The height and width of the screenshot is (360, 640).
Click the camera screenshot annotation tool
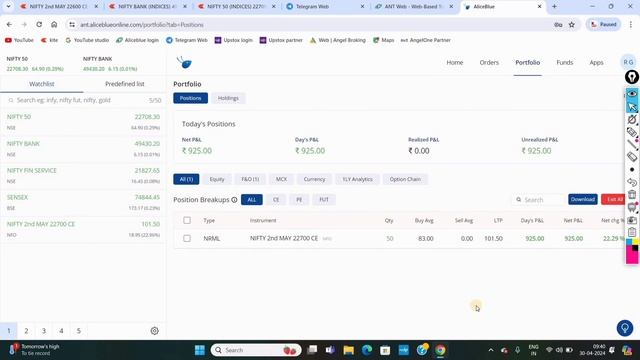(632, 220)
